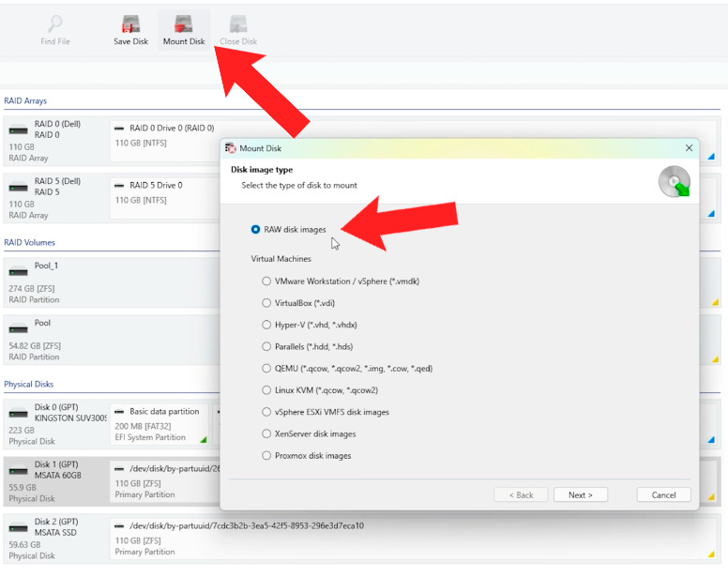Viewport: 728px width, 577px height.
Task: Choose Hyper-V (*.vhd, *.vhdx) option
Action: (266, 325)
